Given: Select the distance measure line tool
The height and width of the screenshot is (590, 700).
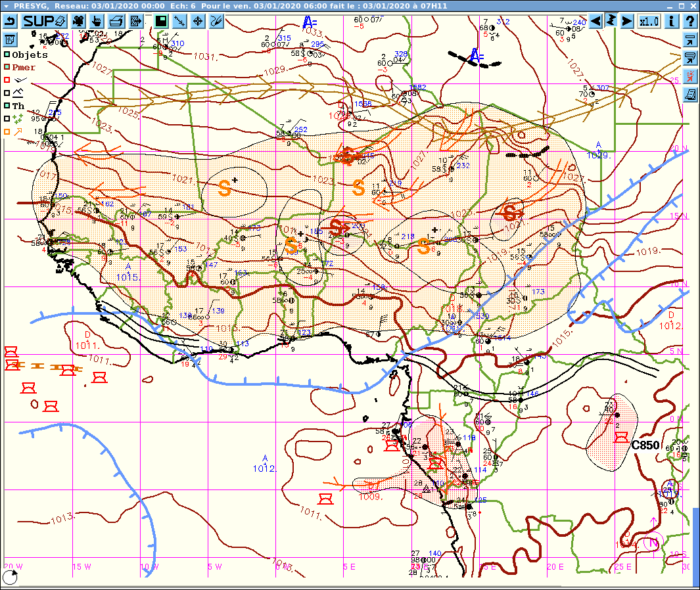Looking at the screenshot, I should click(x=179, y=21).
